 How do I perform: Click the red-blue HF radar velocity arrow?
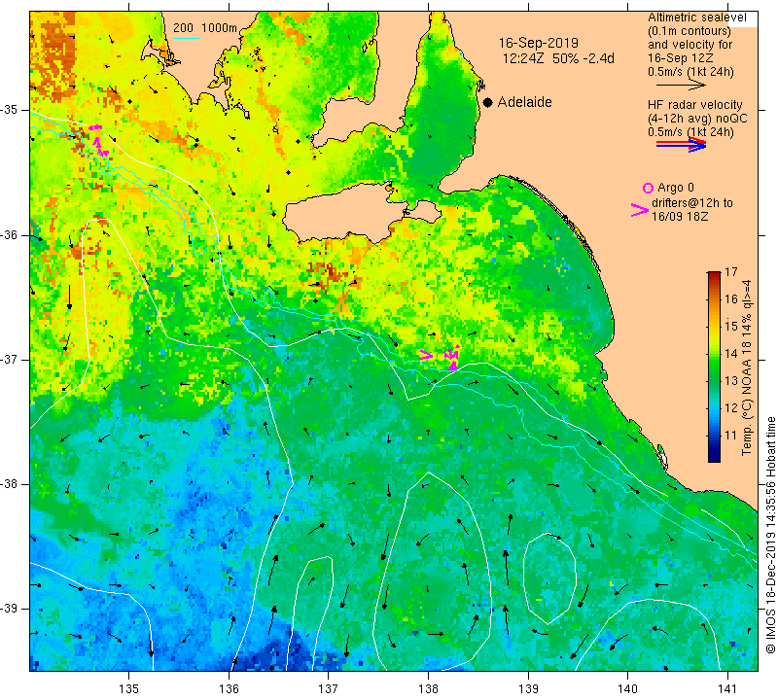click(x=681, y=144)
